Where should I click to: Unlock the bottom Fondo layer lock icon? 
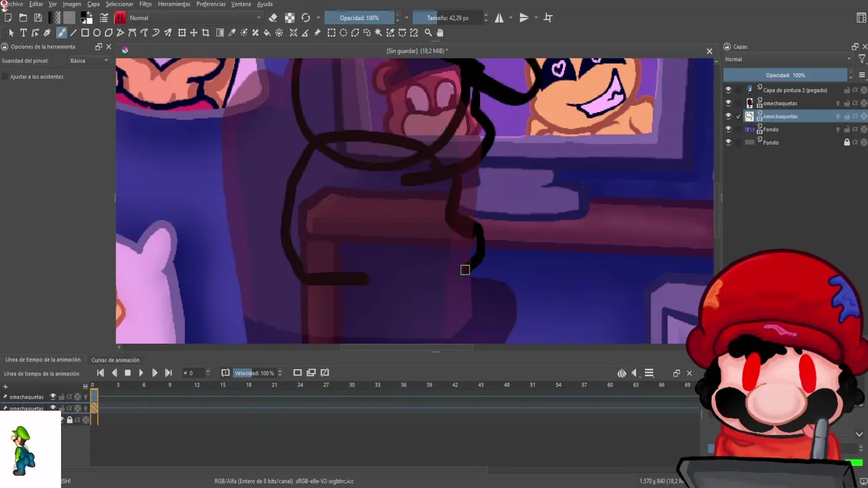(x=846, y=142)
